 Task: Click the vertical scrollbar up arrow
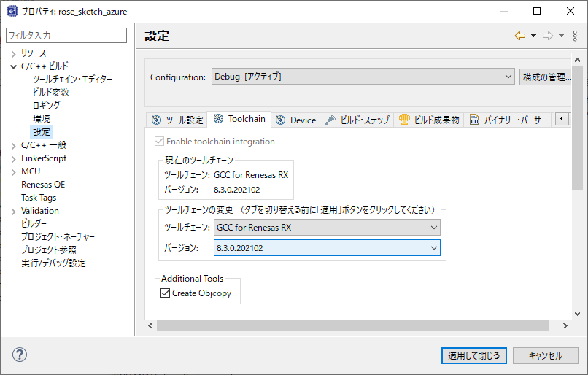(577, 60)
